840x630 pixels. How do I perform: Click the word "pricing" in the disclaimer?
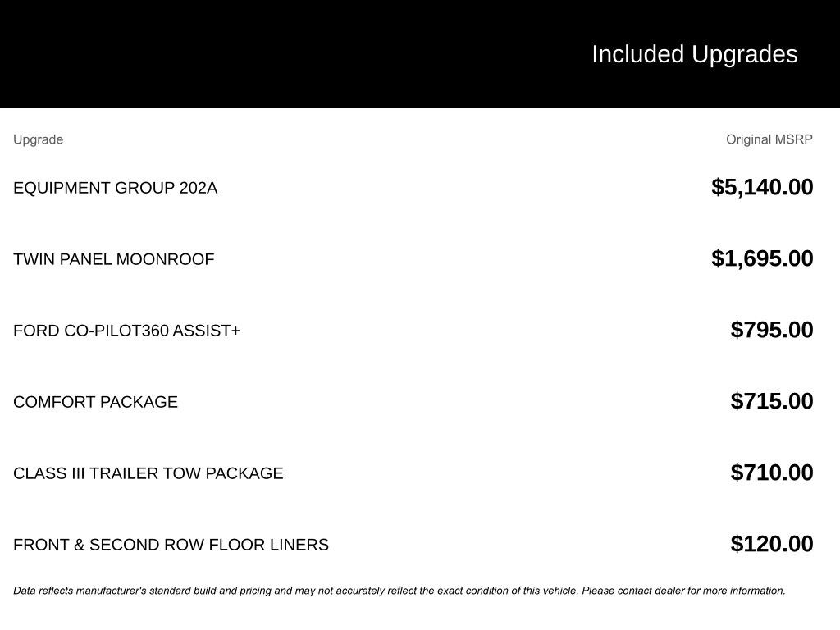click(255, 591)
